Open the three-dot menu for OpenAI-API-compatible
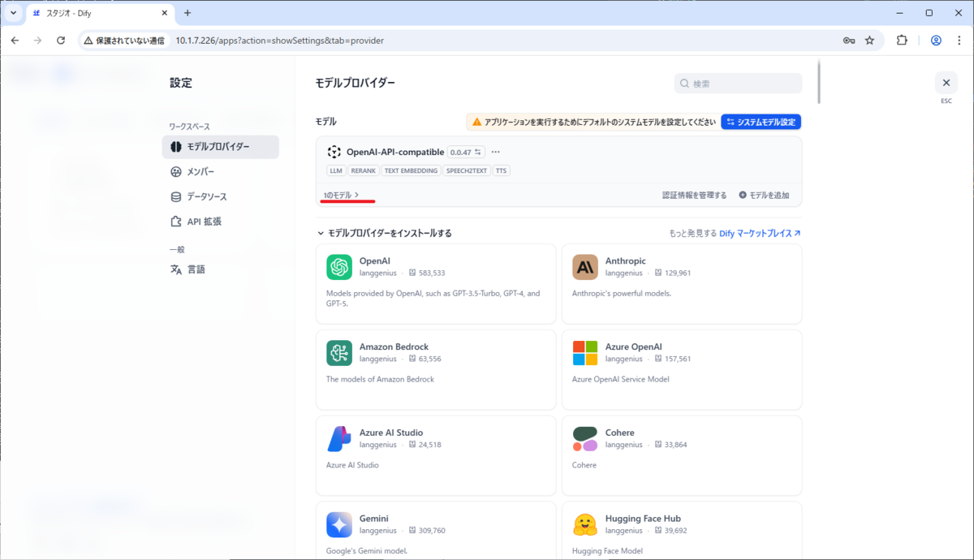The image size is (974, 560). coord(496,152)
